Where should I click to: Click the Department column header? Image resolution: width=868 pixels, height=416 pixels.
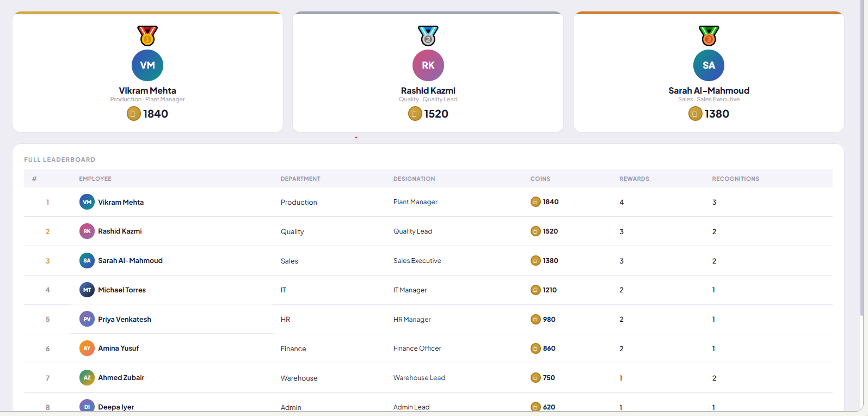tap(300, 179)
